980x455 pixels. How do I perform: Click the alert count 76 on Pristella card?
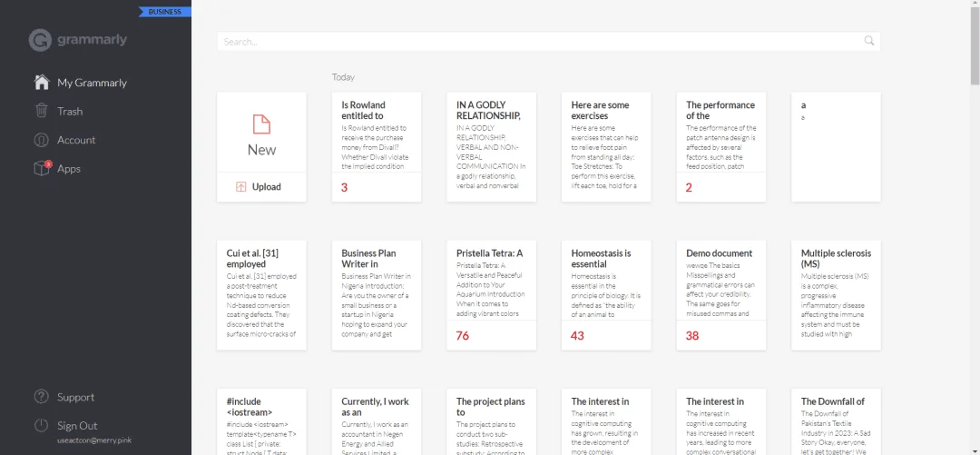click(x=463, y=335)
